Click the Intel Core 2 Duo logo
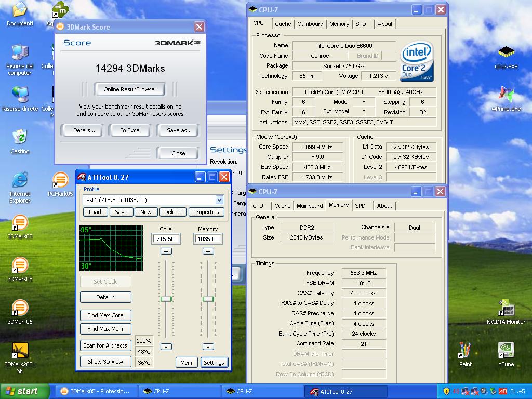Image resolution: width=532 pixels, height=399 pixels. [417, 61]
